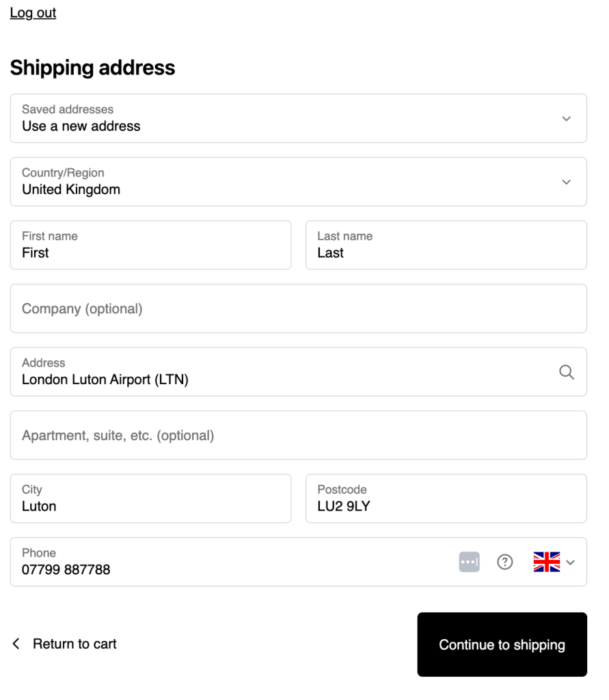
Task: Click the Apartment, suite, etc. field
Action: 298,435
